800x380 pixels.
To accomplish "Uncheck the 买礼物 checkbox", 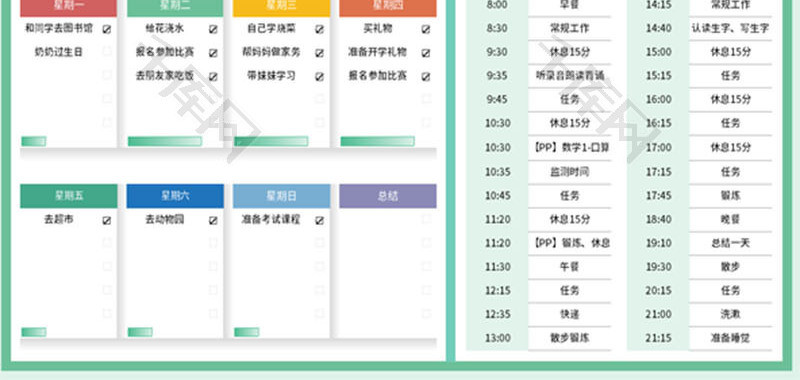I will coord(426,30).
